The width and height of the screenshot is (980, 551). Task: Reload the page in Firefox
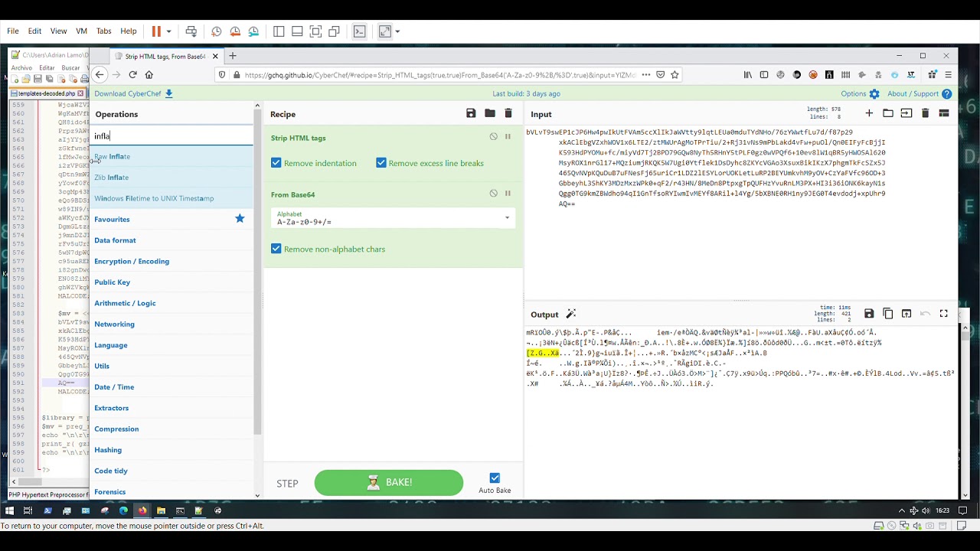(132, 74)
